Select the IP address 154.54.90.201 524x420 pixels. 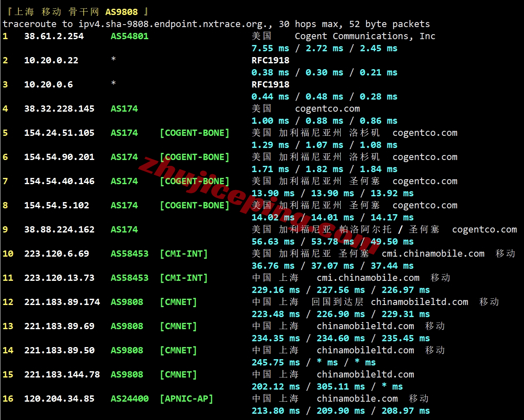point(60,157)
